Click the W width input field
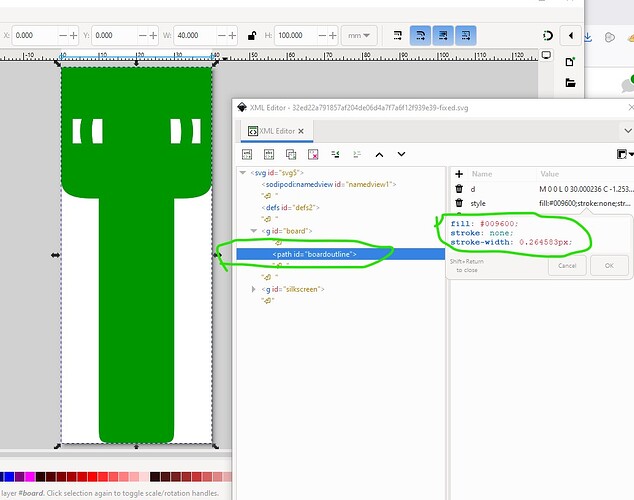This screenshot has width=634, height=500. 196,36
